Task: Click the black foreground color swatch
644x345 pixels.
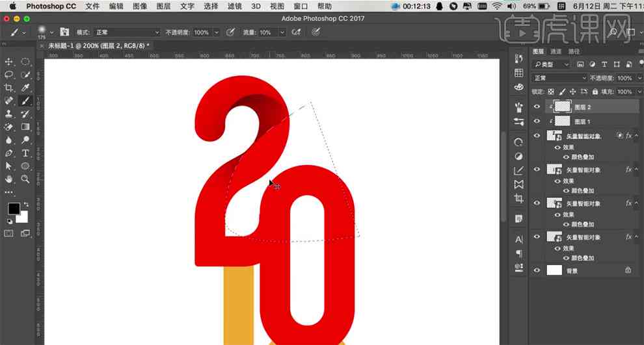Action: pyautogui.click(x=14, y=209)
